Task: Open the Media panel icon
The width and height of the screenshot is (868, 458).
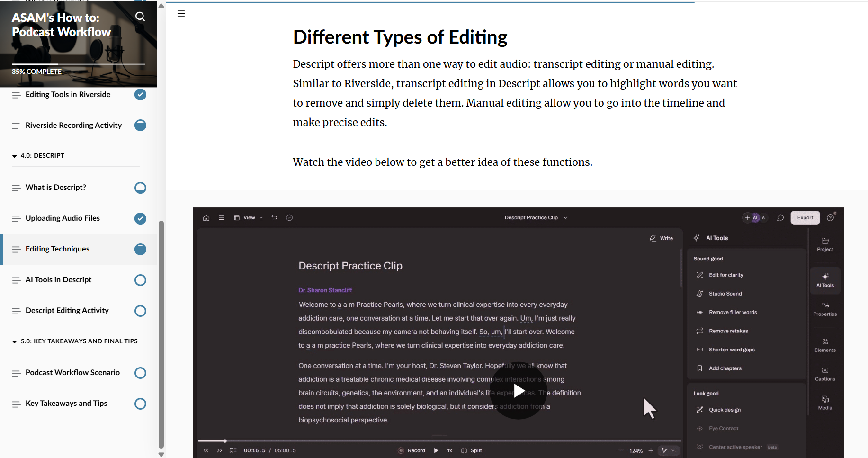Action: [825, 403]
